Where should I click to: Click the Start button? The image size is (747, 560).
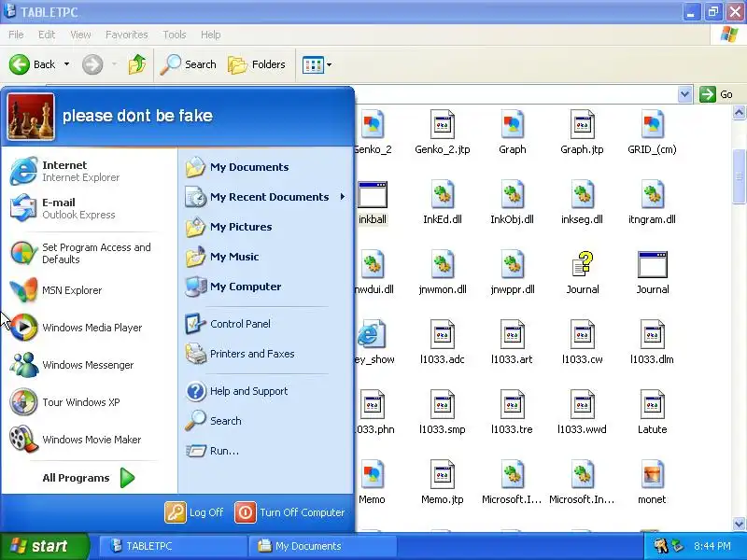coord(44,546)
